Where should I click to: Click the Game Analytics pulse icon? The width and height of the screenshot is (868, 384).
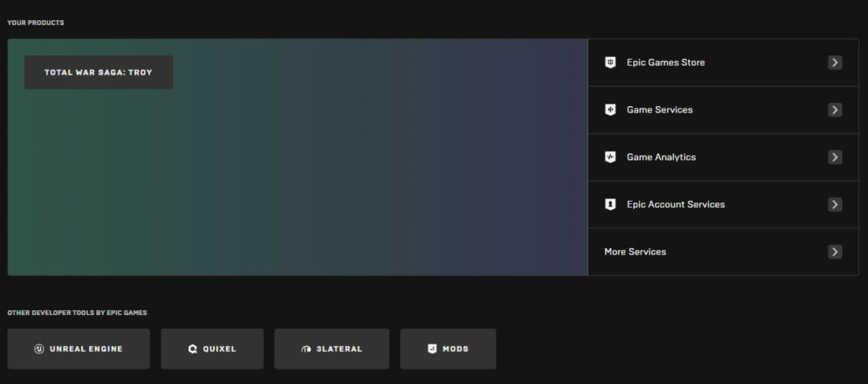coord(610,157)
